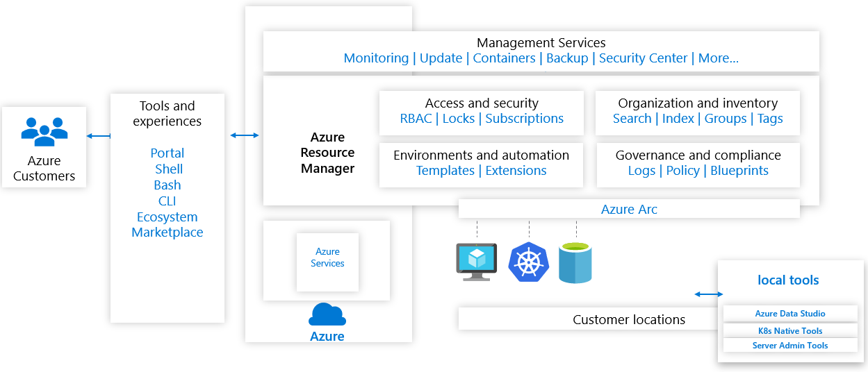Click the More... link

[x=719, y=58]
